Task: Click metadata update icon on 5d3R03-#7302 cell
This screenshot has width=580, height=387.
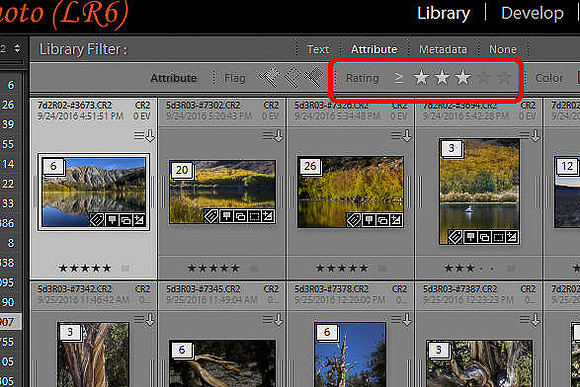Action: pyautogui.click(x=273, y=135)
